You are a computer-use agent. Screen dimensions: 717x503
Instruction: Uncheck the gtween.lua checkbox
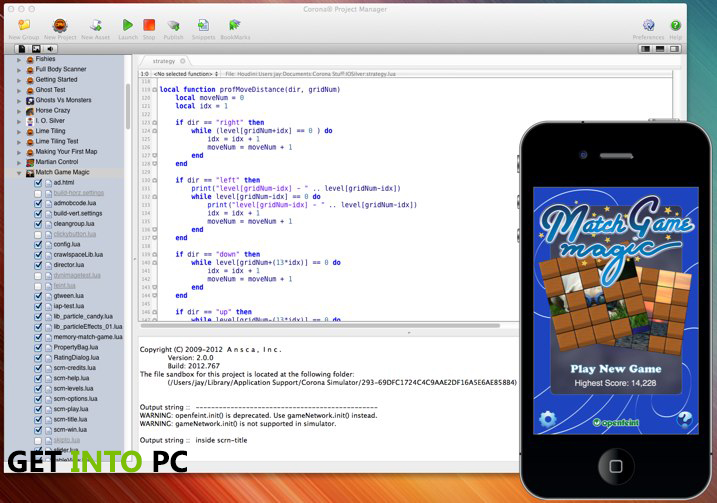click(x=38, y=296)
